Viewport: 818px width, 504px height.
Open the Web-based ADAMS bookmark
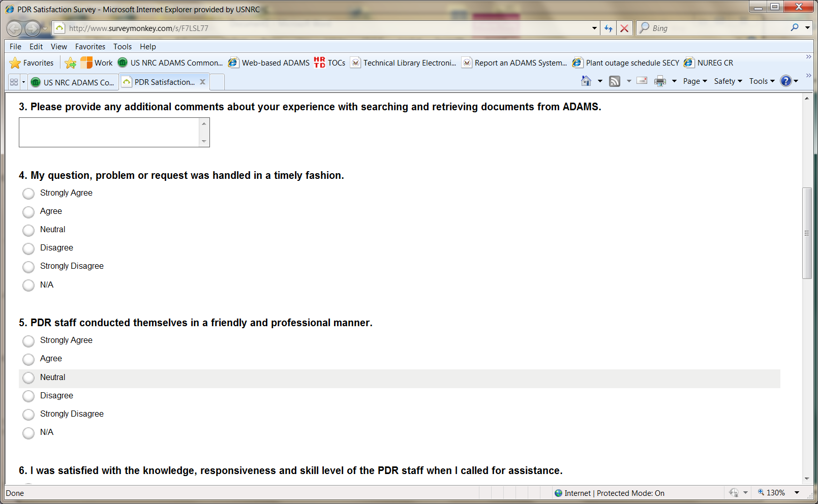tap(269, 62)
